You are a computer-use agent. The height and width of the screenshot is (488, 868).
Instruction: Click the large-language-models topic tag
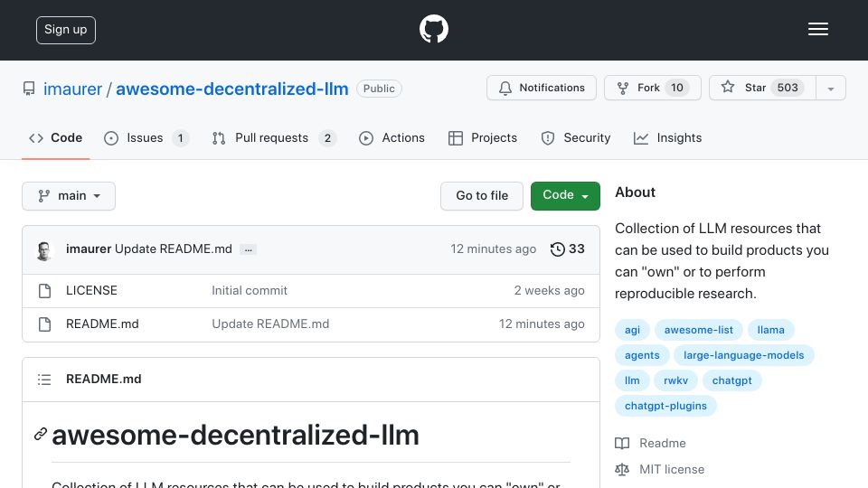point(743,355)
